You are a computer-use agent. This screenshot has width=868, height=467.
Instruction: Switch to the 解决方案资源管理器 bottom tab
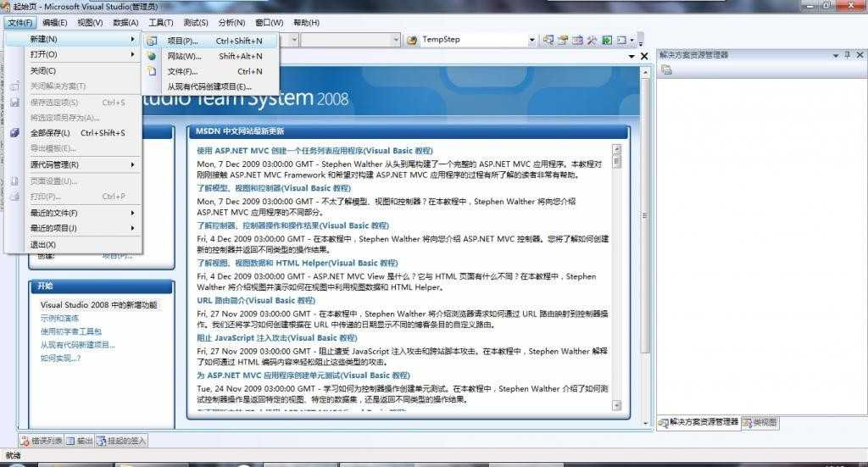click(x=698, y=422)
